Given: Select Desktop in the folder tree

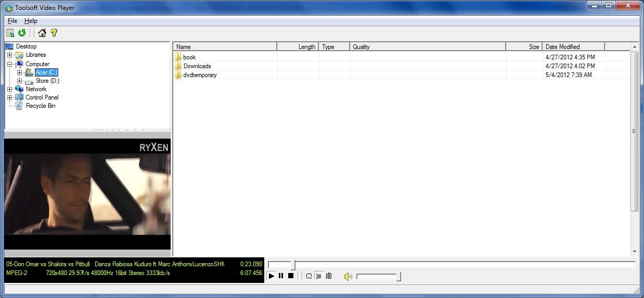Looking at the screenshot, I should pos(26,46).
